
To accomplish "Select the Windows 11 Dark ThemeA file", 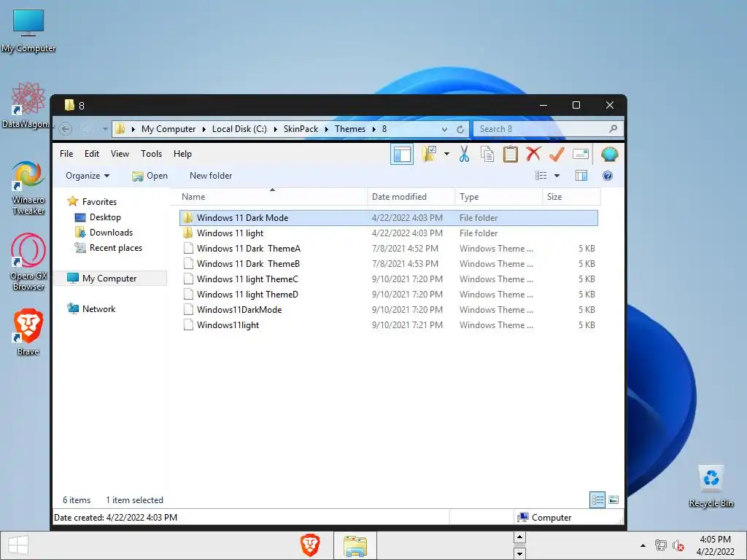I will point(389,248).
